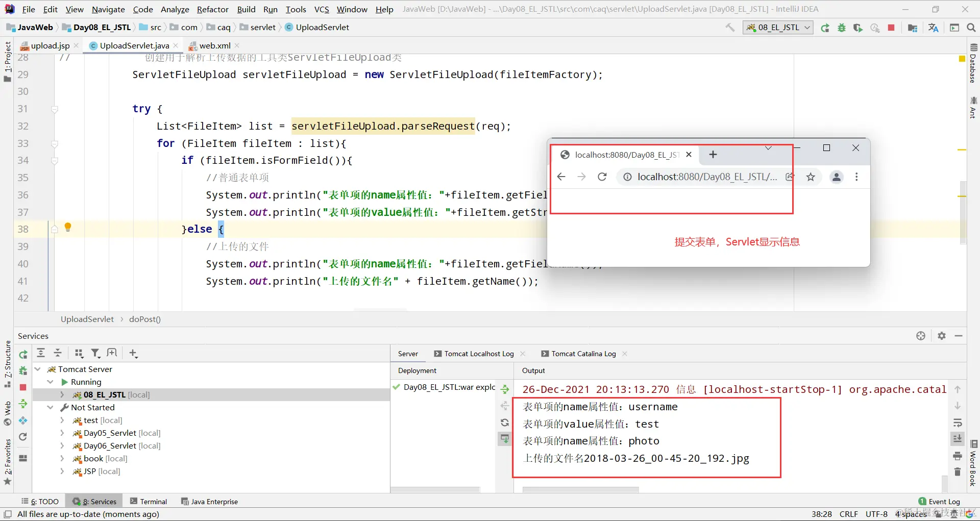Click the CRLF line separator in the status bar
Viewport: 980px width, 521px height.
pyautogui.click(x=849, y=514)
